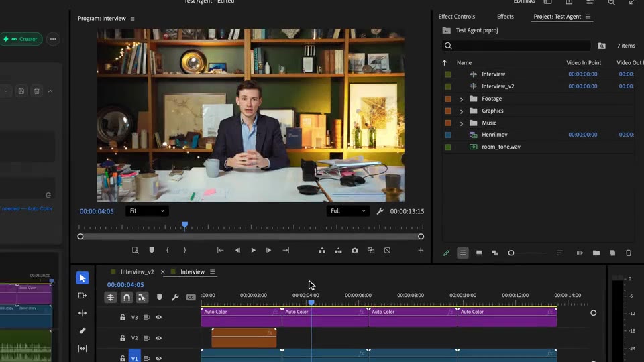Step back one frame
The width and height of the screenshot is (644, 362).
point(237,250)
